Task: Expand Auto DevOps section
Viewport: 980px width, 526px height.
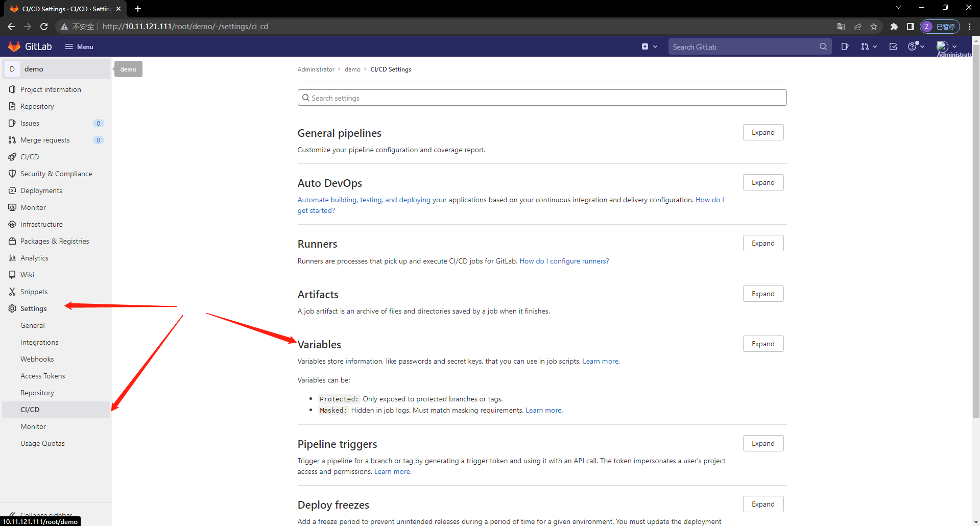Action: [763, 182]
